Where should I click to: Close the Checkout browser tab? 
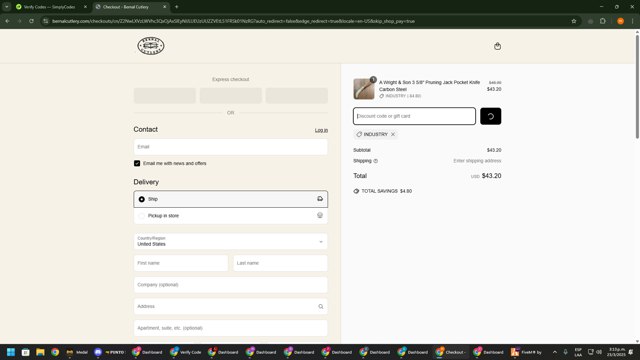pos(164,7)
